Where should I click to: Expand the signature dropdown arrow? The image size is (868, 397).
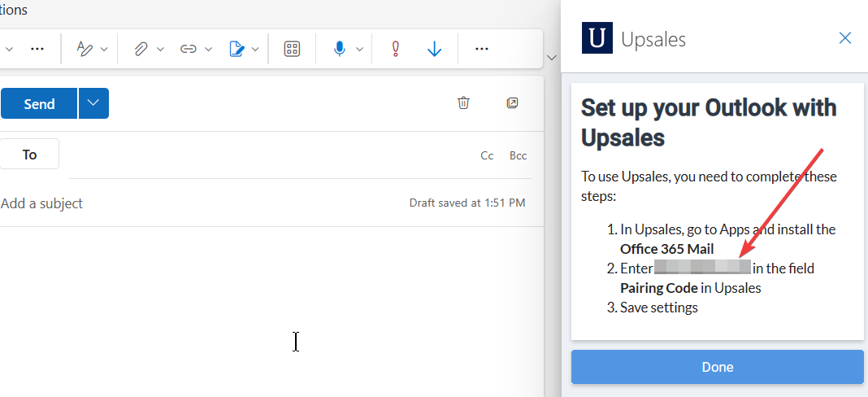click(x=255, y=50)
